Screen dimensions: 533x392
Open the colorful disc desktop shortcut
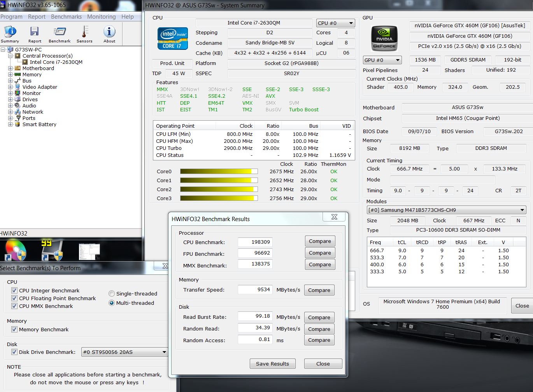tap(15, 250)
